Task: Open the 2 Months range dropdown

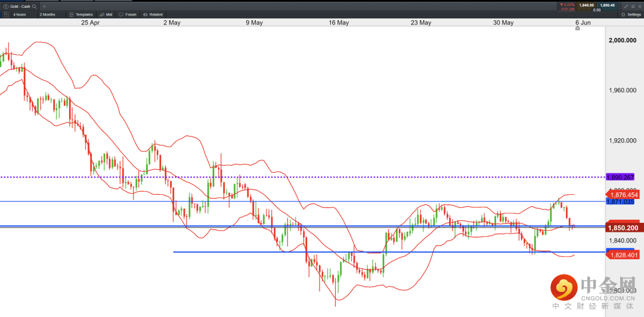Action: pos(49,14)
